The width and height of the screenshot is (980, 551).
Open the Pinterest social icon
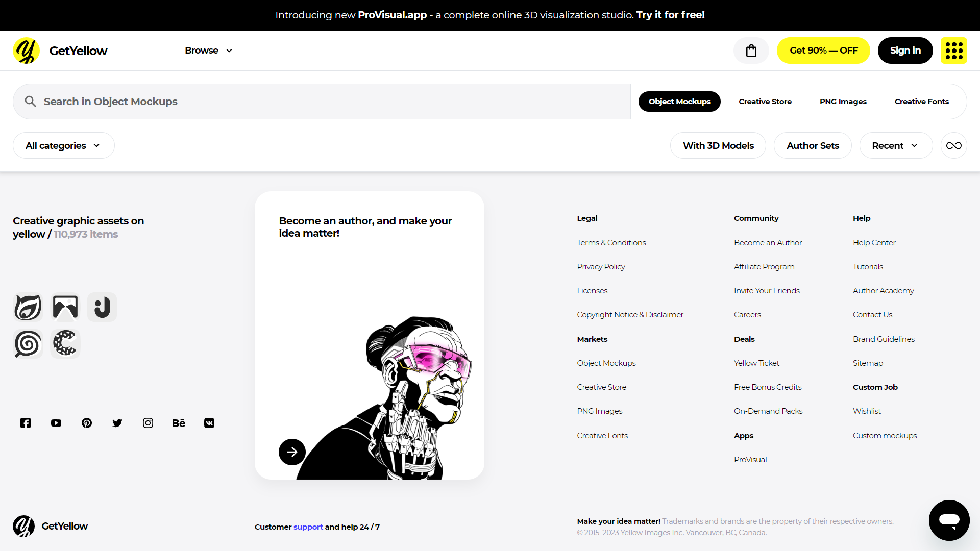click(87, 423)
